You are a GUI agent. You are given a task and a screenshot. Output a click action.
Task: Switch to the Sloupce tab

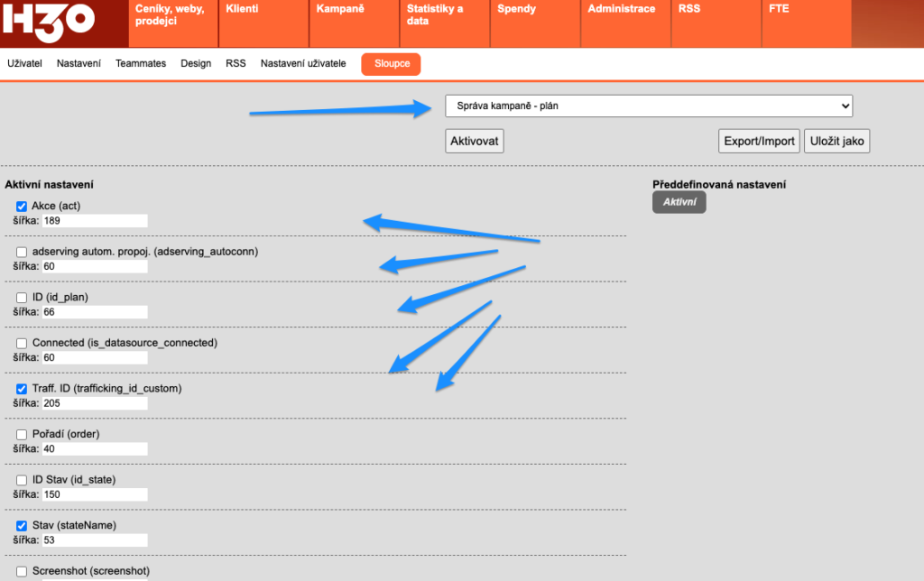pyautogui.click(x=391, y=64)
